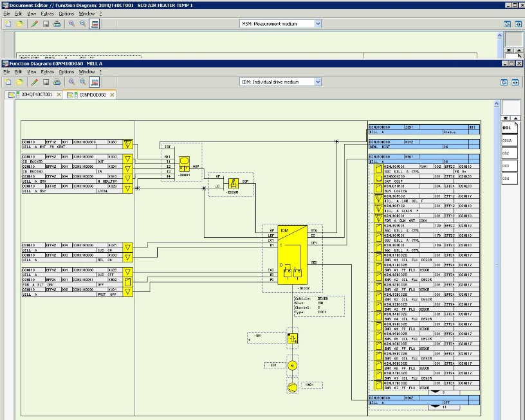525x420 pixels.
Task: Click the save icon in MILL A toolbar
Action: pos(46,82)
